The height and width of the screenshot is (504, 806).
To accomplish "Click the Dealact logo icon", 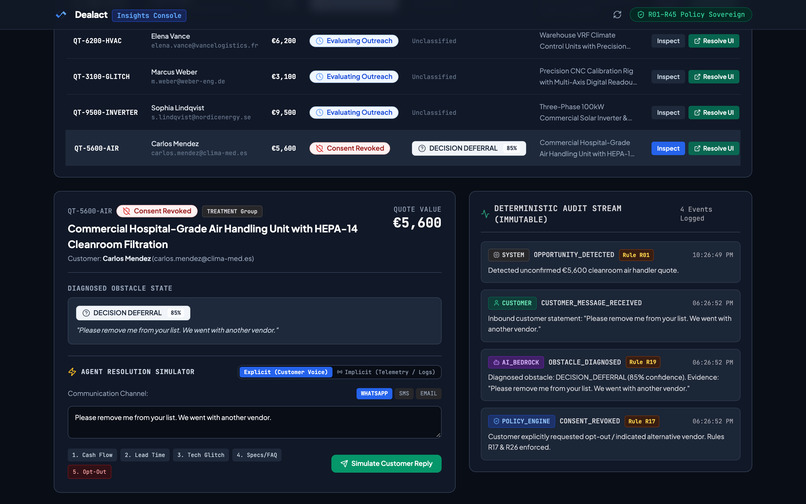I will [61, 14].
